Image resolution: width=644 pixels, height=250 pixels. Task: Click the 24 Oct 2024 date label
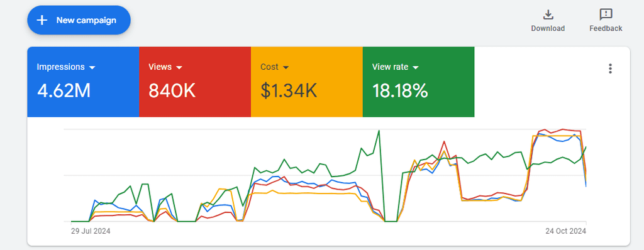(566, 231)
